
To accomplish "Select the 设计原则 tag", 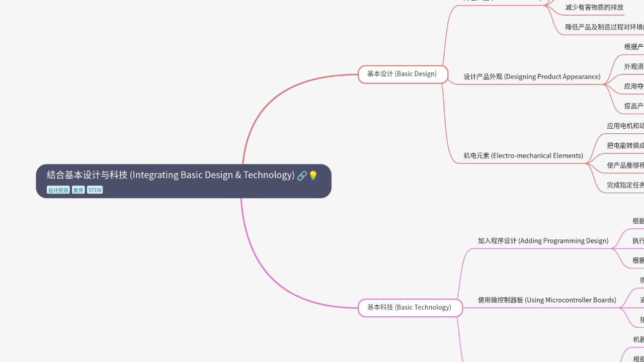I will 58,190.
